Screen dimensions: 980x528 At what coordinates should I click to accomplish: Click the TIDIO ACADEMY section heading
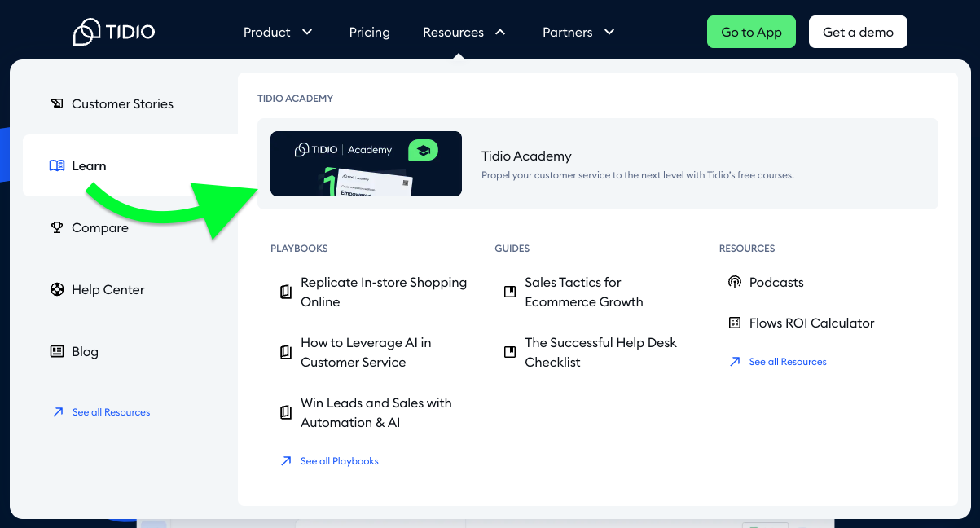[296, 99]
